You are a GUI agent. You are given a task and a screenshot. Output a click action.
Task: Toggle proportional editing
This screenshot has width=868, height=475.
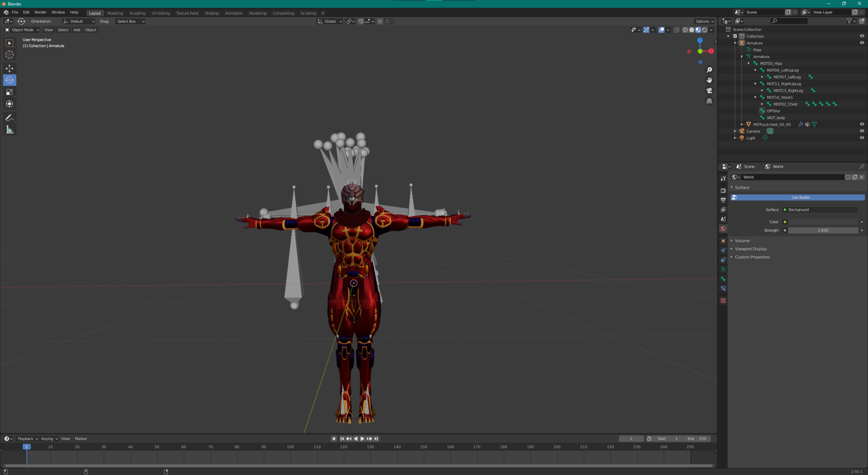(x=380, y=21)
